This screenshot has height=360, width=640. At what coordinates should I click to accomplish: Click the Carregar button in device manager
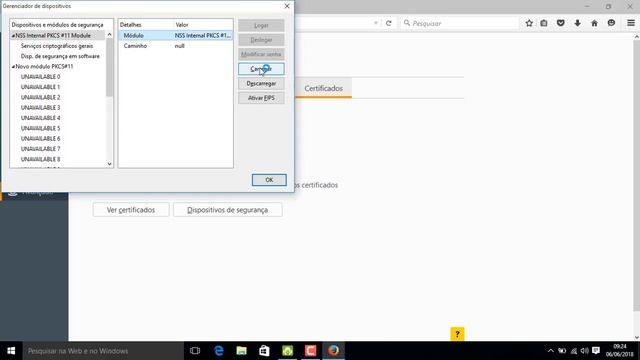point(261,69)
